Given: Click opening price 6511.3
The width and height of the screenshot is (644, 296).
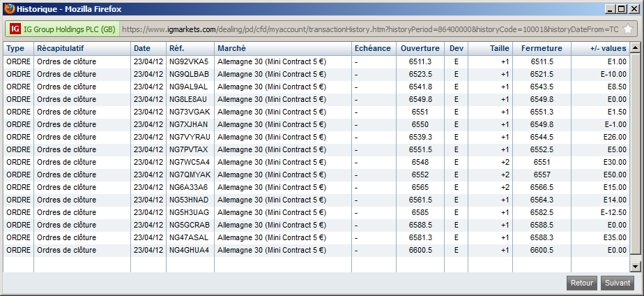Looking at the screenshot, I should click(x=420, y=61).
